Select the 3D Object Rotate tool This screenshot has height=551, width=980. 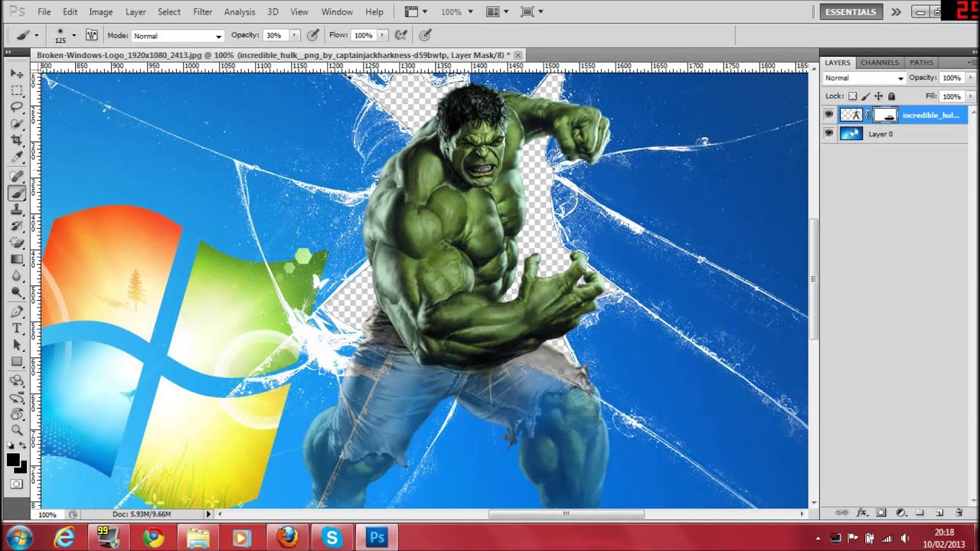[x=16, y=381]
